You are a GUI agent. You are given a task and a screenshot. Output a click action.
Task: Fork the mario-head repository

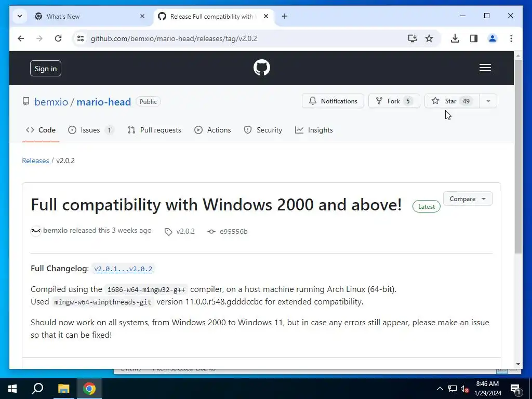pos(394,101)
